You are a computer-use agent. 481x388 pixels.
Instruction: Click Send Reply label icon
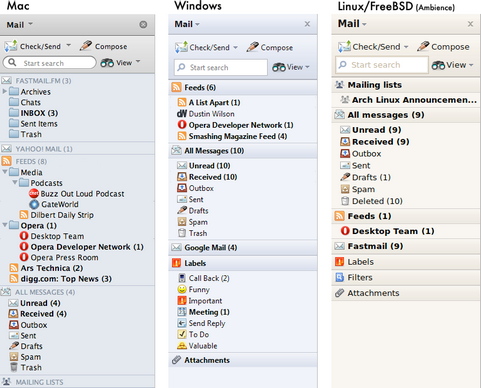point(182,323)
